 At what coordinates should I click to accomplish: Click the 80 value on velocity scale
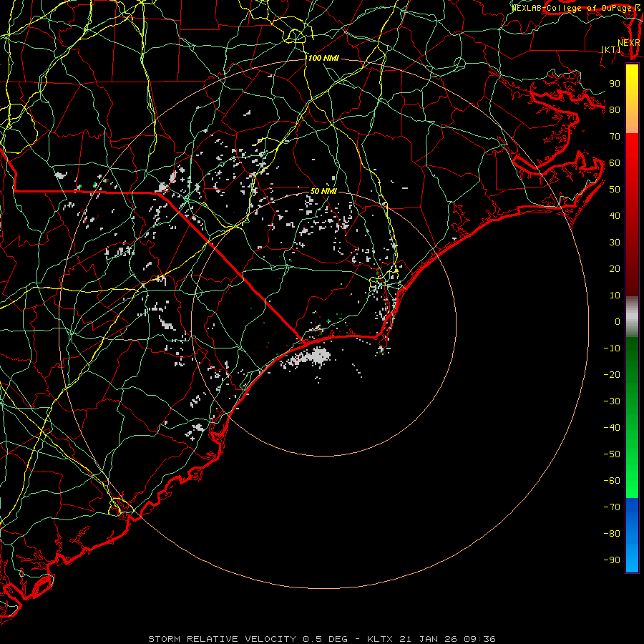[x=615, y=110]
